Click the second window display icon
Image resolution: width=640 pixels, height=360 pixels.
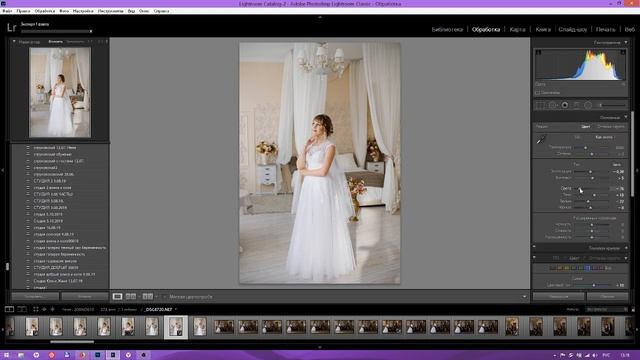tap(22, 309)
